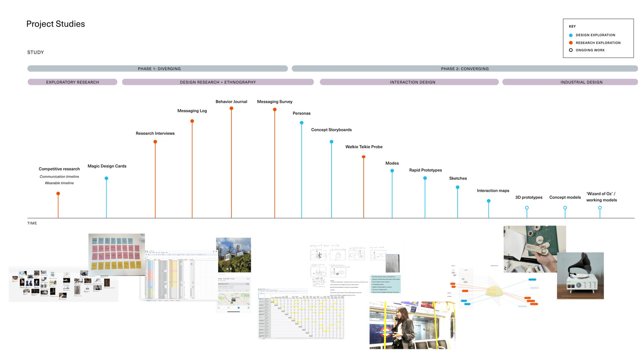Click the Messaging Log label
This screenshot has height=364, width=644.
coord(192,111)
